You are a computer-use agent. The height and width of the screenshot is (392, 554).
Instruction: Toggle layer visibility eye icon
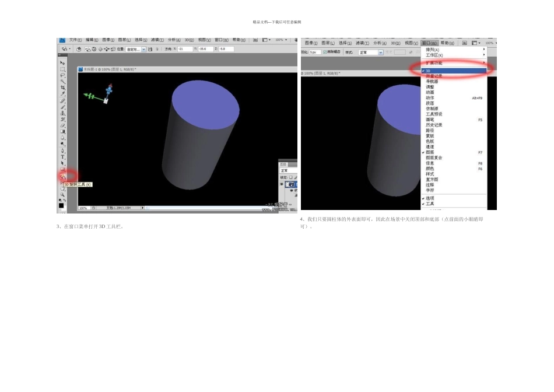[282, 184]
